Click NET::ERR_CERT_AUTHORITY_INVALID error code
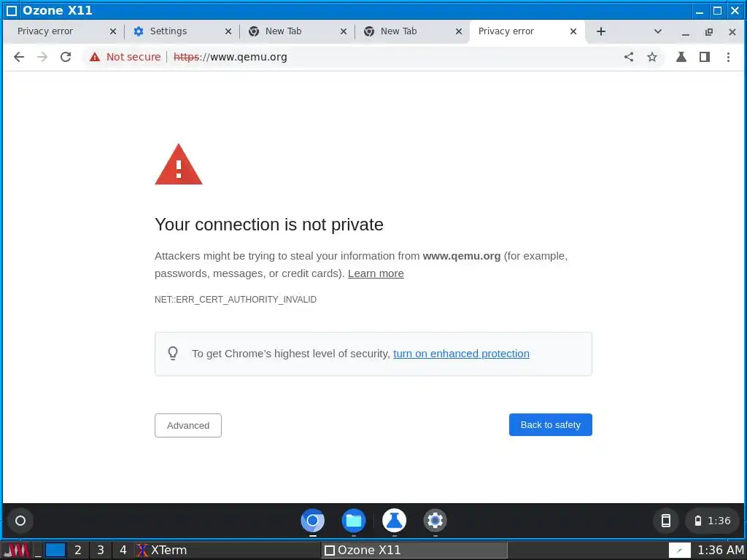 coord(236,300)
